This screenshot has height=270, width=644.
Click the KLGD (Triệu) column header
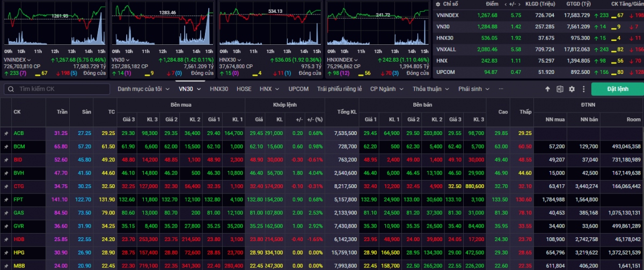pyautogui.click(x=540, y=4)
